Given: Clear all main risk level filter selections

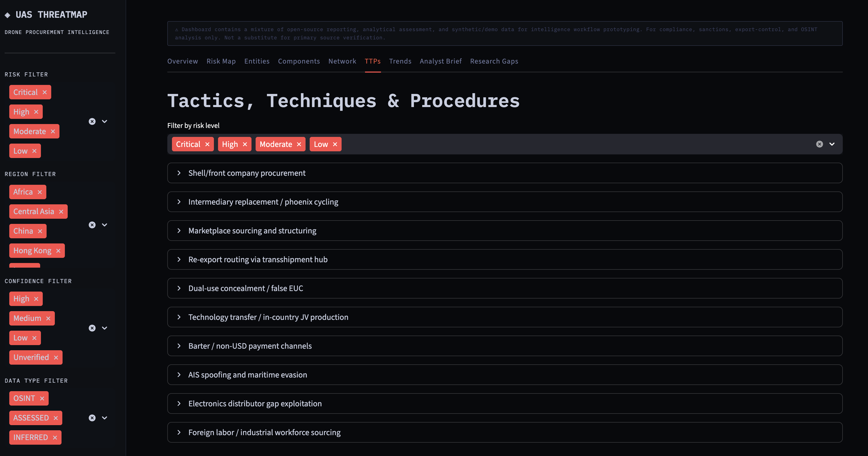Looking at the screenshot, I should coord(820,144).
